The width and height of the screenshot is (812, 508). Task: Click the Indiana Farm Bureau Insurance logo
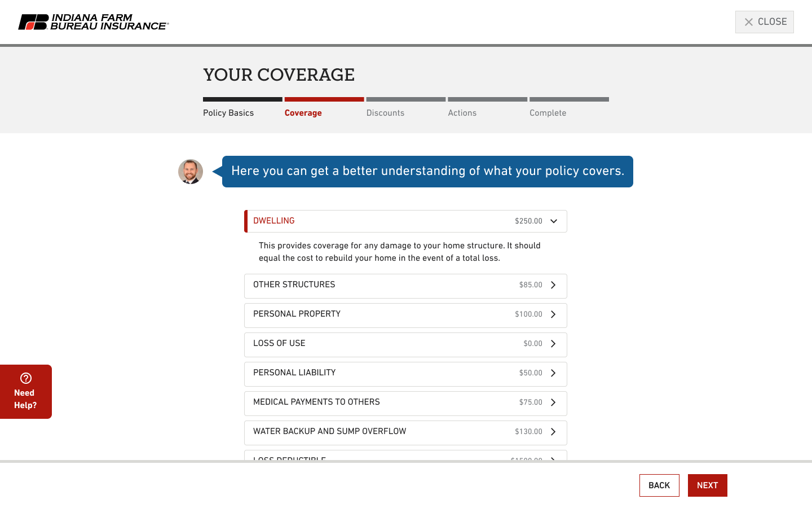click(x=92, y=21)
